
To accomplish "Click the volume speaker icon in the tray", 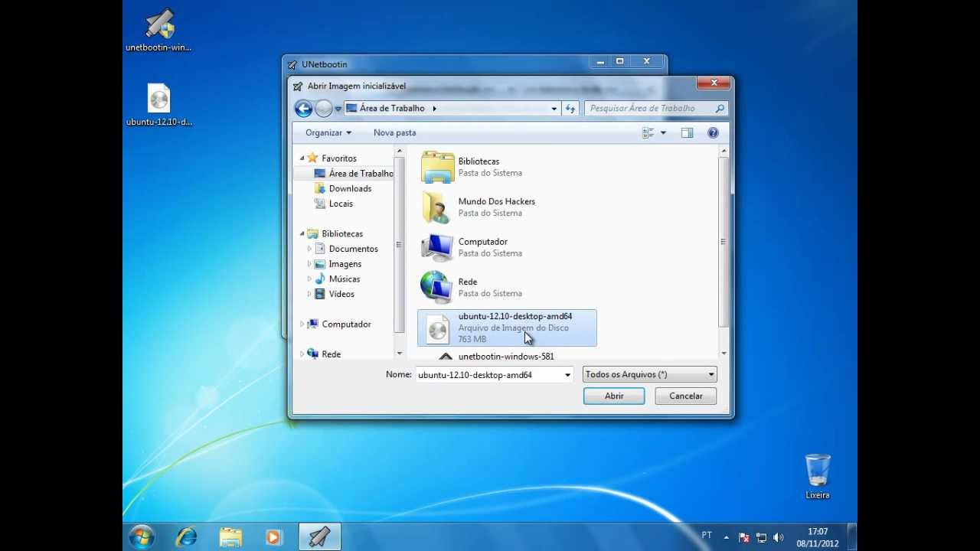I will coord(779,538).
